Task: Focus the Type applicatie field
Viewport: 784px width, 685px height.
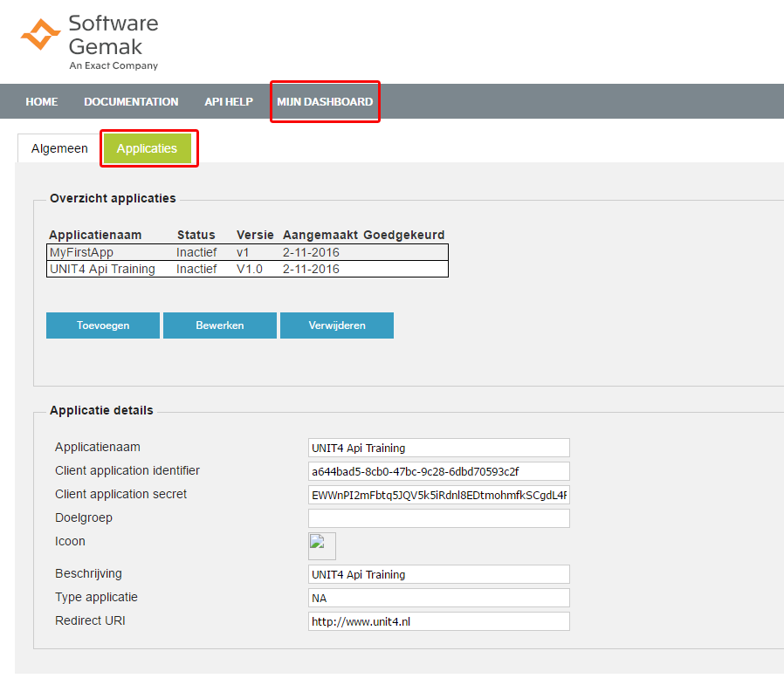Action: pyautogui.click(x=438, y=598)
